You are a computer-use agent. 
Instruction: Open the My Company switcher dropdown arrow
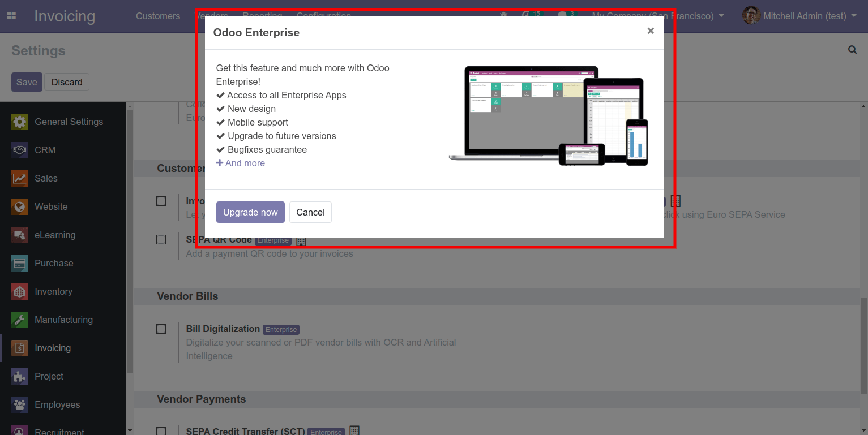coord(721,16)
